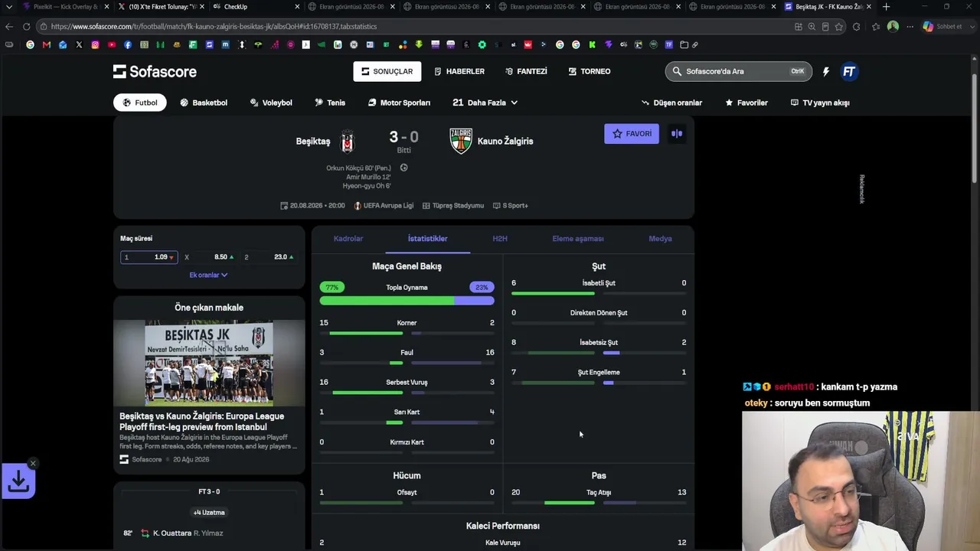Select the away win odds 23.0
Screen dimensions: 980x551
tap(269, 257)
